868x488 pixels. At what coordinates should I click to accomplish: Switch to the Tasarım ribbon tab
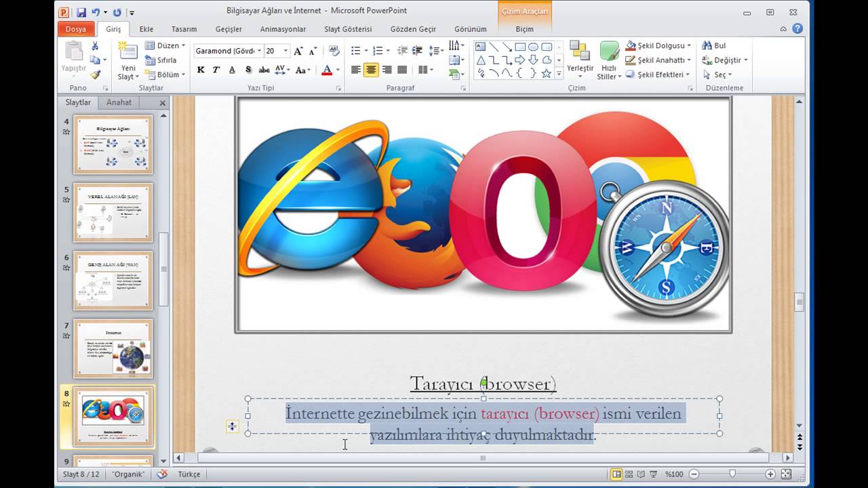(x=184, y=29)
